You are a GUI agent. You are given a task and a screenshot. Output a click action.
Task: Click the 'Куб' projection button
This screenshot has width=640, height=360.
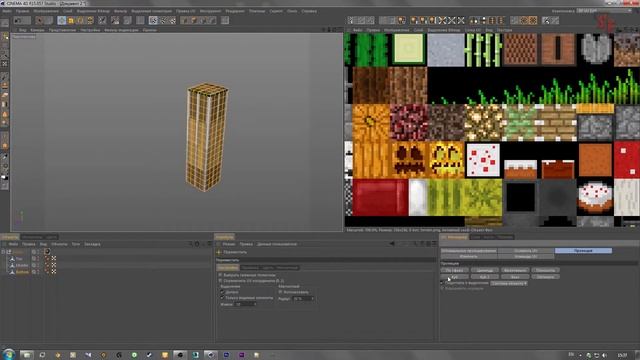tap(455, 277)
